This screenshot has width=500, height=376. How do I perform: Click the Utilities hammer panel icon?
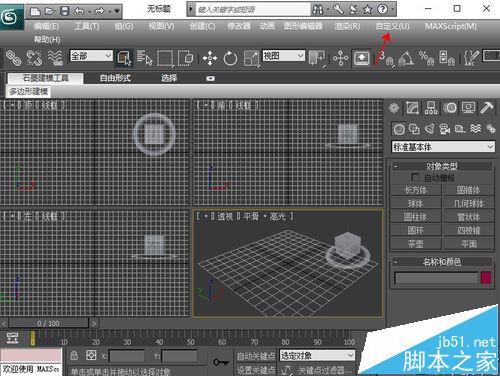click(487, 108)
